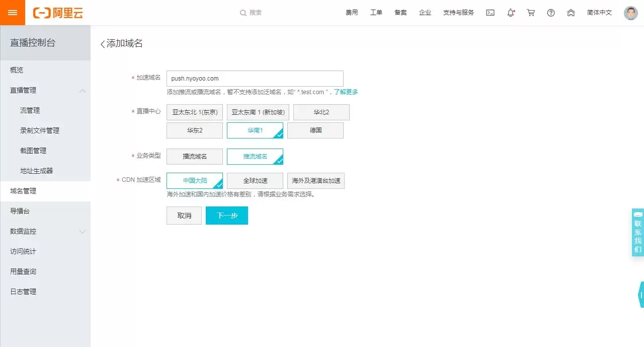Select 亚太东南 1 (新加坡) live center
The height and width of the screenshot is (347, 644).
pos(258,112)
